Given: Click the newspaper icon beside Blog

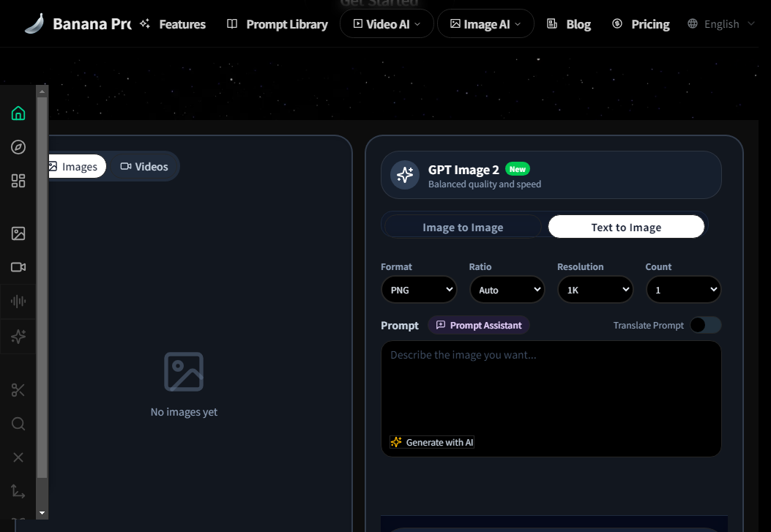Looking at the screenshot, I should pyautogui.click(x=552, y=23).
